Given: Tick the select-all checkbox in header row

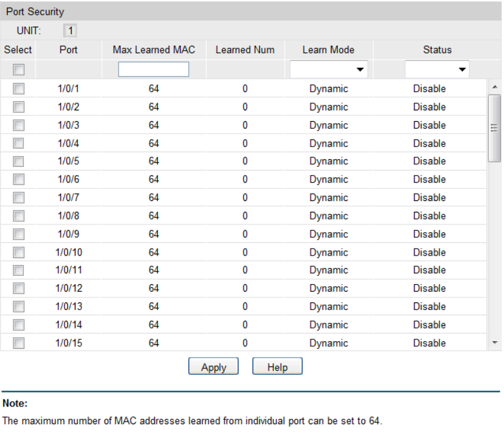Looking at the screenshot, I should coord(18,70).
